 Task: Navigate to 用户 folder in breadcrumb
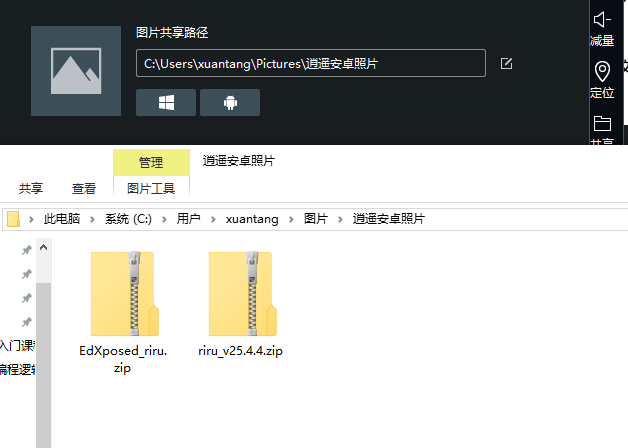tap(188, 219)
